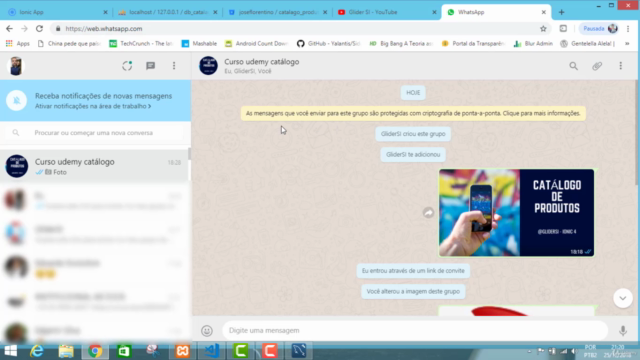Go forward in browser history
Image resolution: width=640 pixels, height=360 pixels.
[x=24, y=29]
